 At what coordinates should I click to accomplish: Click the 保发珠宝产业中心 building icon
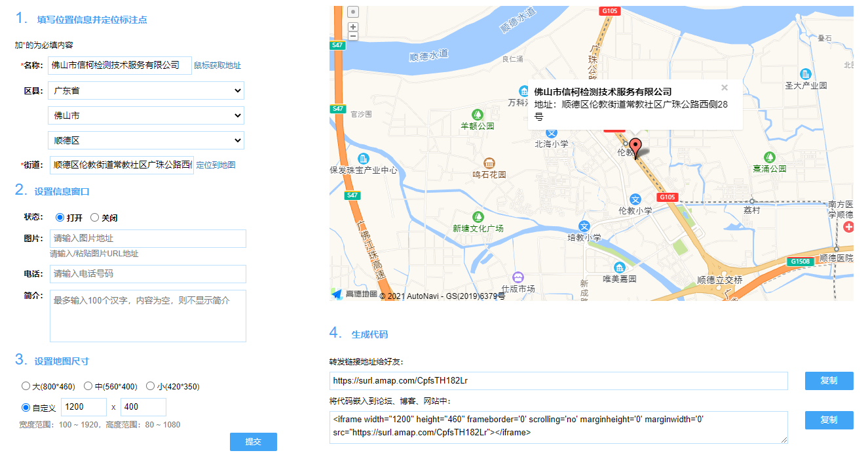tap(364, 159)
